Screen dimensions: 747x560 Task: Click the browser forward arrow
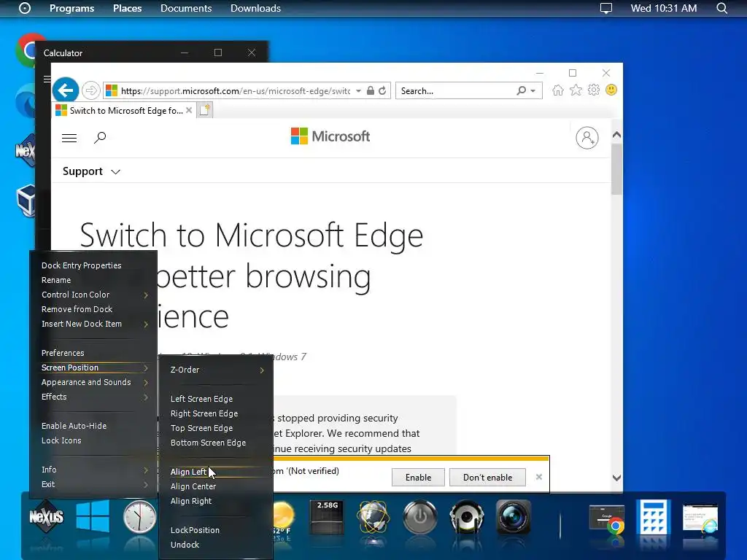(90, 90)
